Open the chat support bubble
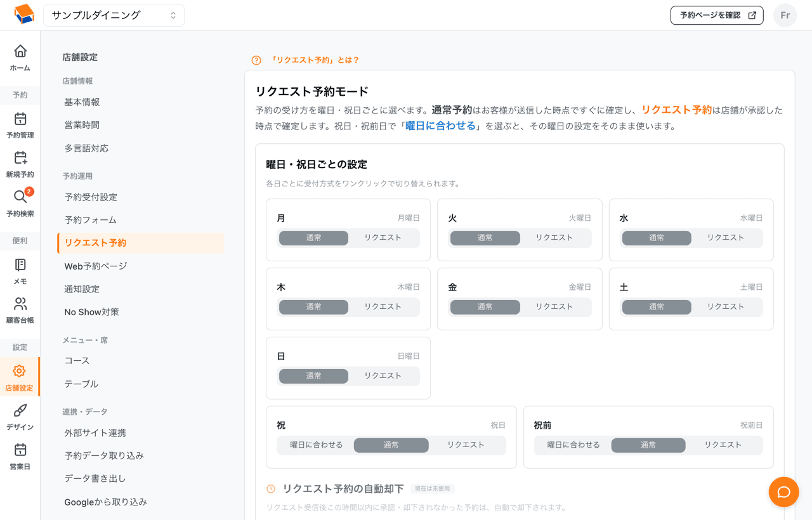 point(783,492)
